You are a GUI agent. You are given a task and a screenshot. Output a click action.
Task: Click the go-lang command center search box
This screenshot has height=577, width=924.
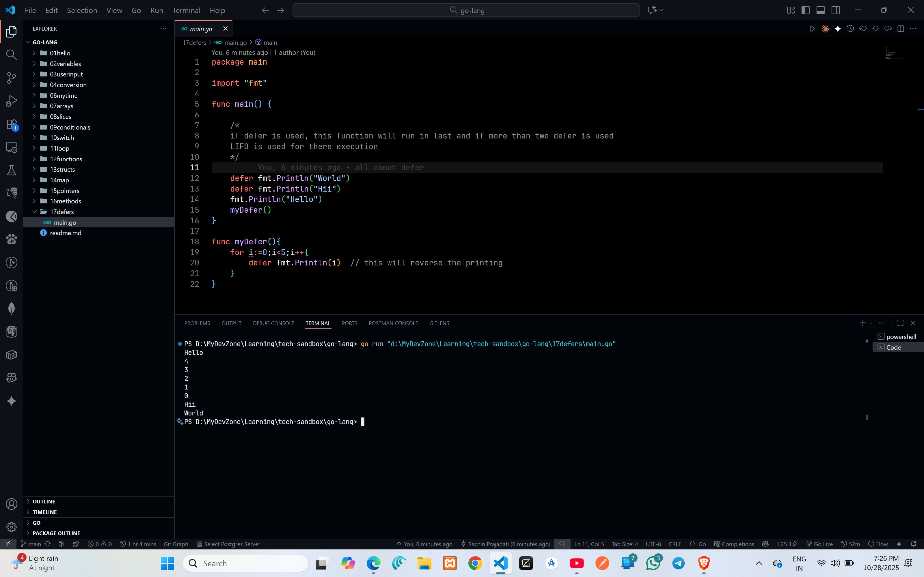(466, 10)
